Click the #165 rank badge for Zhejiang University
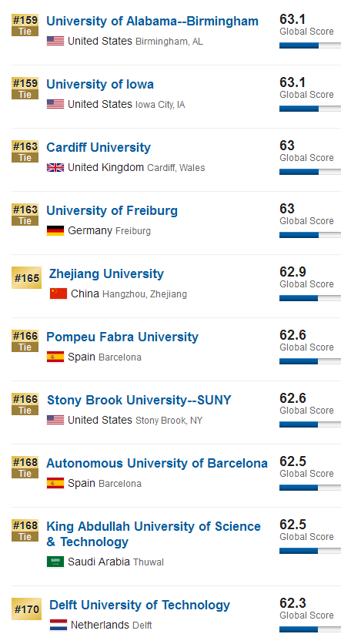The height and width of the screenshot is (644, 351). [x=26, y=278]
